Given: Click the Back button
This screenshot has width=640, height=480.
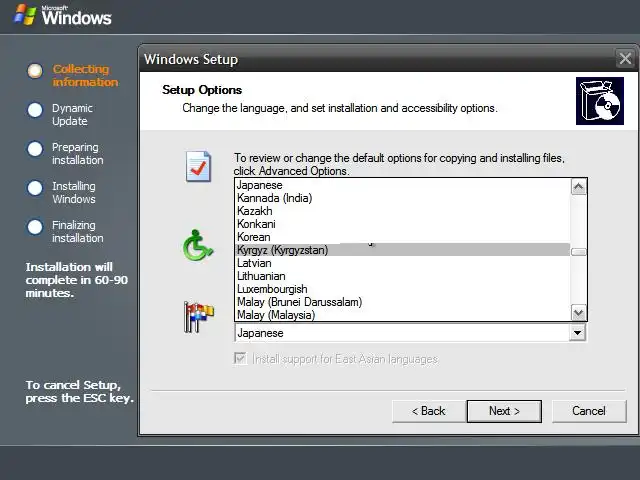Looking at the screenshot, I should (x=429, y=411).
